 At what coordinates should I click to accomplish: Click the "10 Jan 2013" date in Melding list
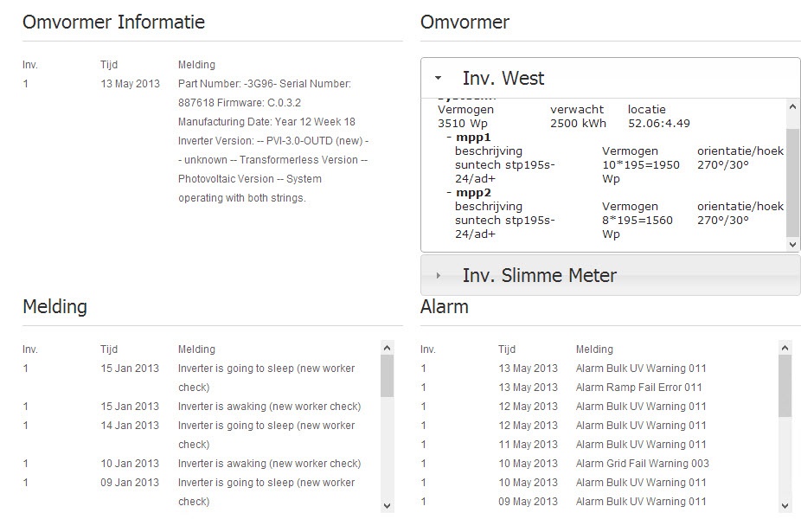pos(130,464)
